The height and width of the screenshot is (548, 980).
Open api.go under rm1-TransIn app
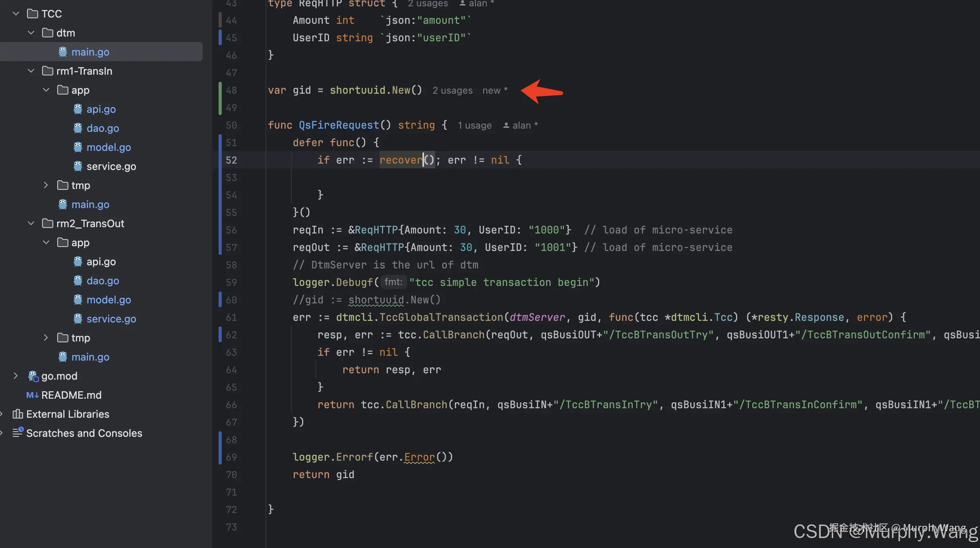101,109
